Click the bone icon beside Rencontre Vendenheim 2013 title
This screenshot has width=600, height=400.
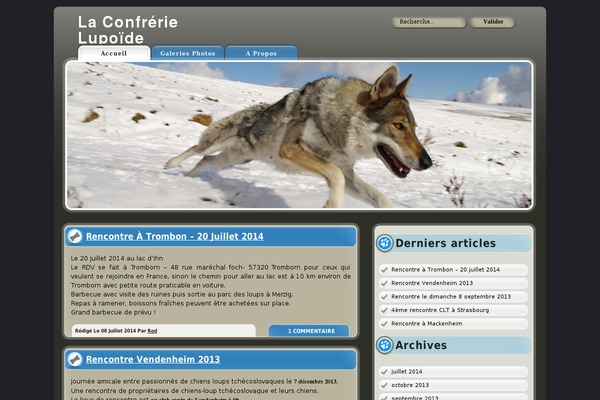75,359
